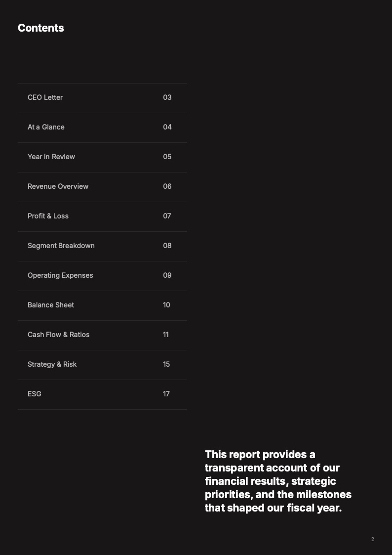The width and height of the screenshot is (392, 555).
Task: Go to Year in Review section
Action: [51, 157]
